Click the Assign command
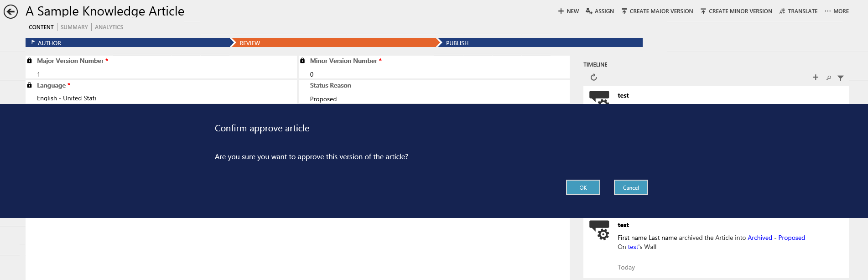Image resolution: width=868 pixels, height=280 pixels. [600, 11]
